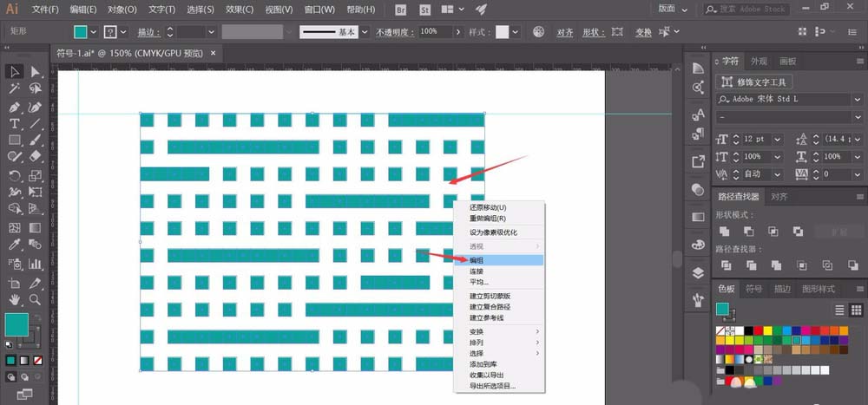Click the Unite shape mode icon
The image size is (868, 405).
point(723,231)
